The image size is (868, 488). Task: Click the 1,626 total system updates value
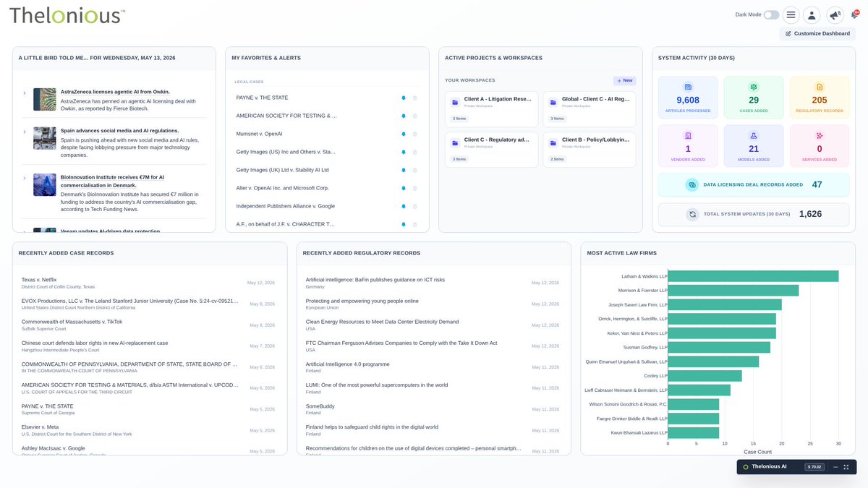point(810,214)
